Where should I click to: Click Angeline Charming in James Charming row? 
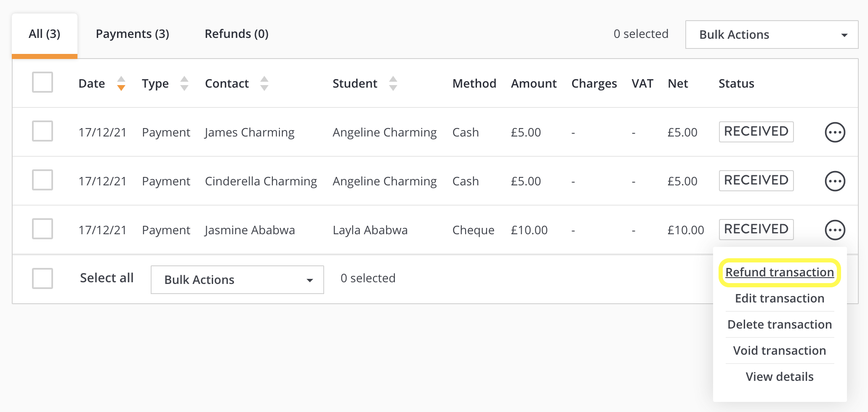(385, 132)
